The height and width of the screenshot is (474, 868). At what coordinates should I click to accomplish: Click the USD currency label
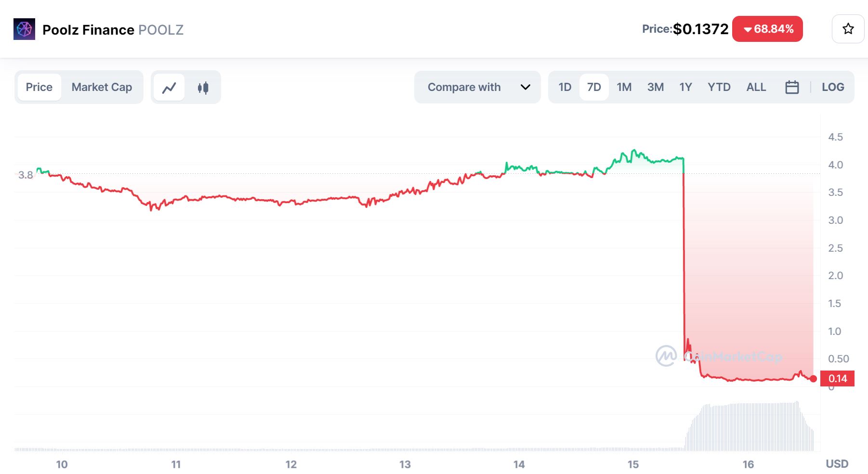click(x=837, y=464)
